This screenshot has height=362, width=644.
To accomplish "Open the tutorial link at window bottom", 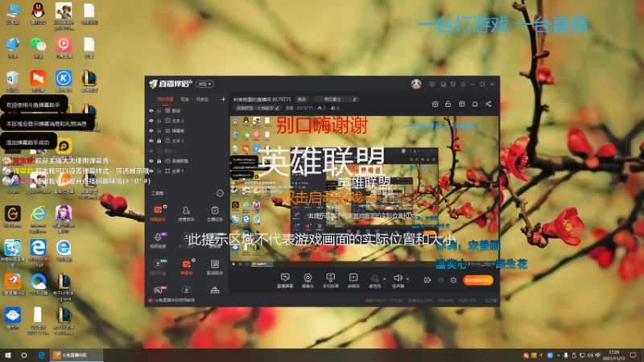I will [172, 300].
